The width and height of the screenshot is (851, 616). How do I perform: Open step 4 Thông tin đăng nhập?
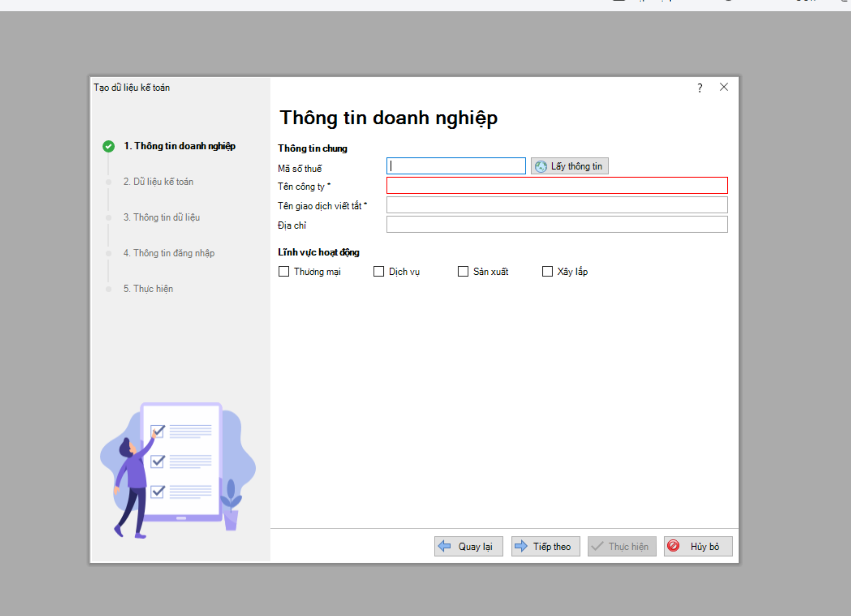[x=169, y=253]
